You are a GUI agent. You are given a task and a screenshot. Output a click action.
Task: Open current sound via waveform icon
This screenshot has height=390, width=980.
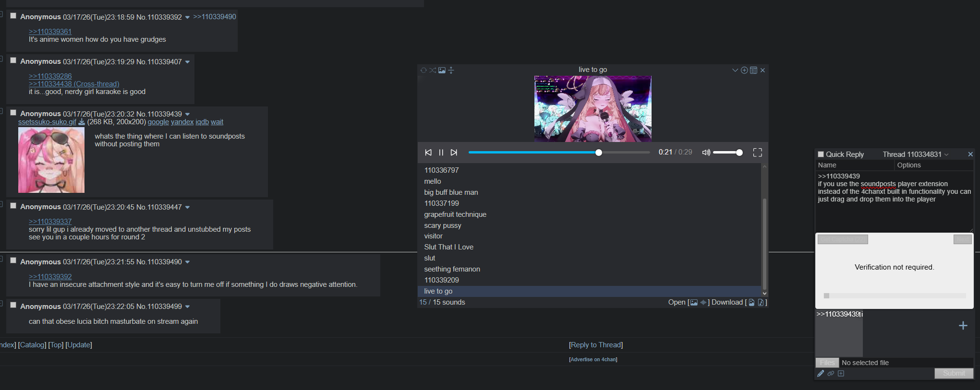703,302
